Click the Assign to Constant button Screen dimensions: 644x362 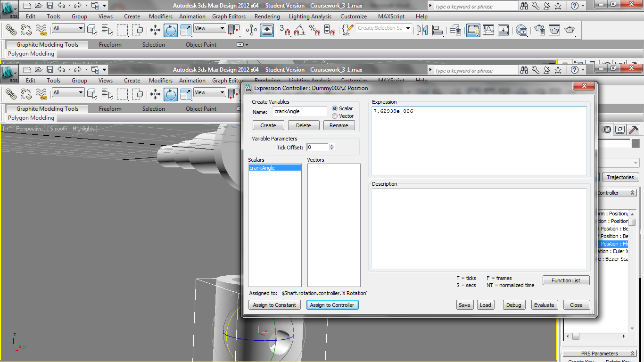coord(274,305)
